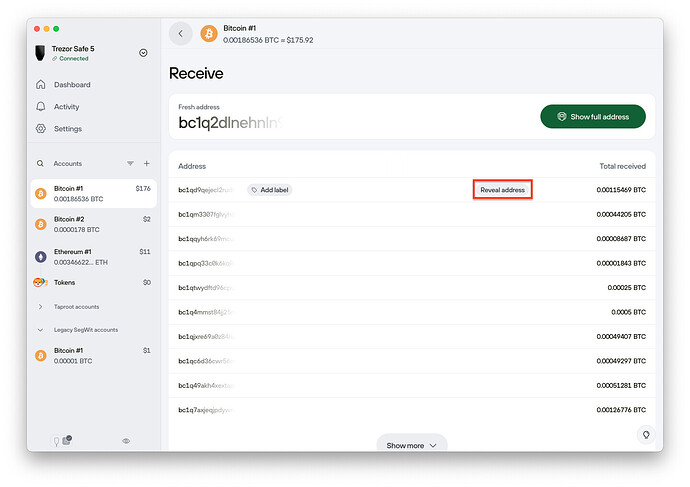
Task: Click the bc1qpq33c0k6 address
Action: coord(206,263)
